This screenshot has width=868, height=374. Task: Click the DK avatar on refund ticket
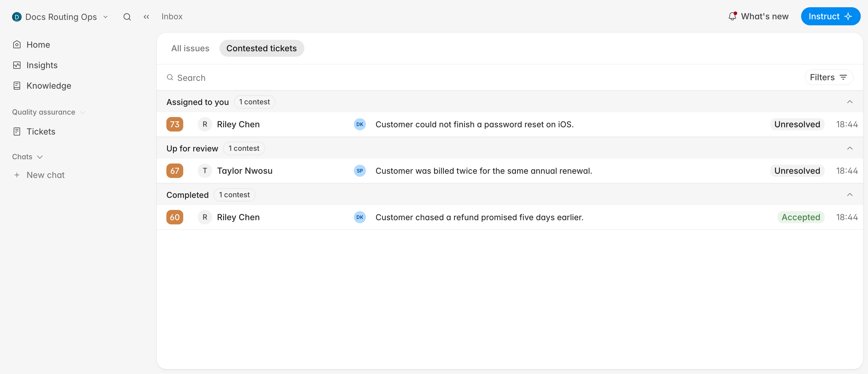coord(360,217)
